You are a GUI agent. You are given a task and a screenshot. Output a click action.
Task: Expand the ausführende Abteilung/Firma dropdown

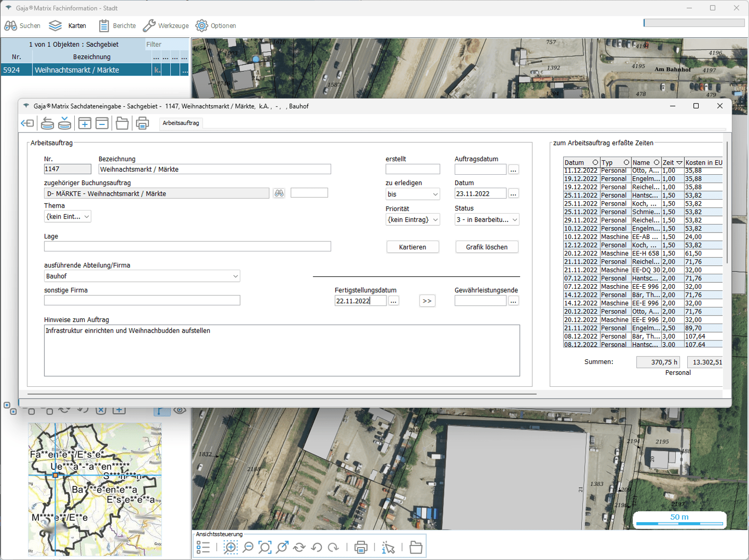(x=235, y=276)
